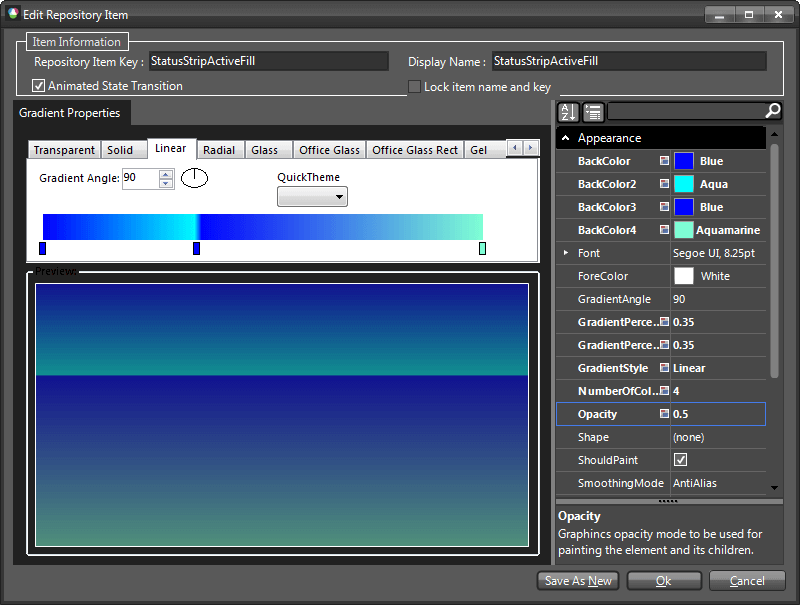Click the modified marker icon next to Opacity
This screenshot has width=800, height=605.
pos(664,414)
